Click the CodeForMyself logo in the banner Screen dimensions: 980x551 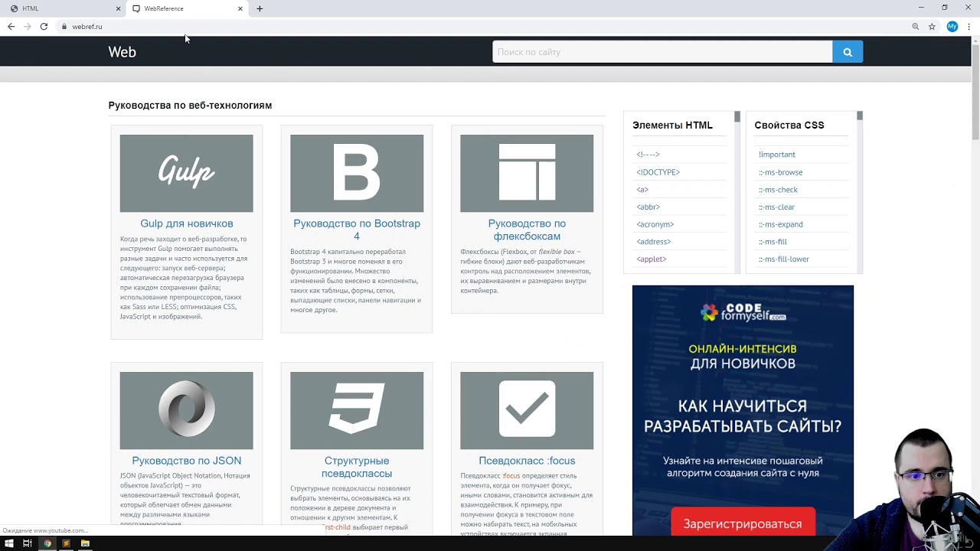tap(743, 312)
